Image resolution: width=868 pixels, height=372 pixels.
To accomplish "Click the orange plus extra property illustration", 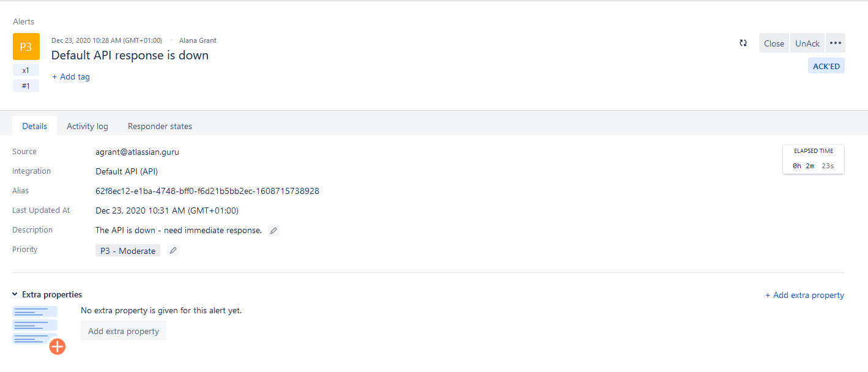I will (57, 347).
